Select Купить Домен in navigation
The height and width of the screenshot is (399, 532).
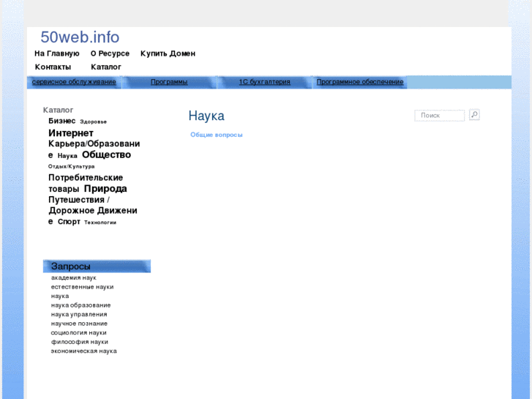168,53
